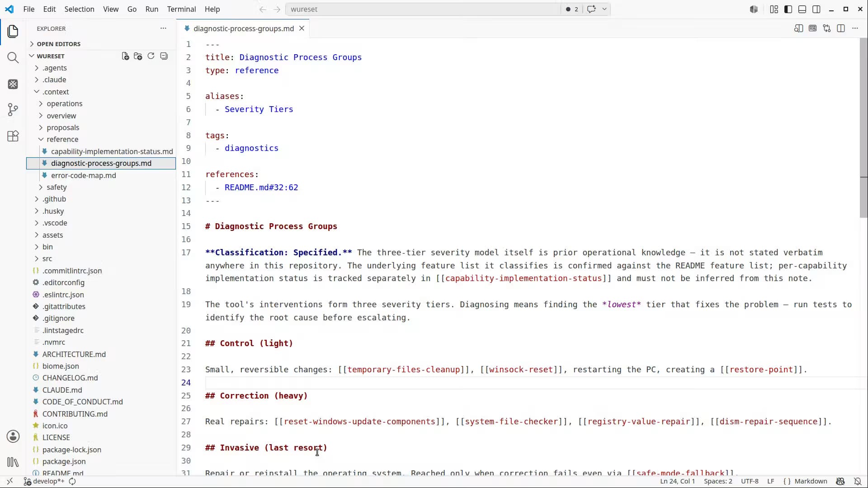Open the Explorer view in activity bar

pos(13,31)
